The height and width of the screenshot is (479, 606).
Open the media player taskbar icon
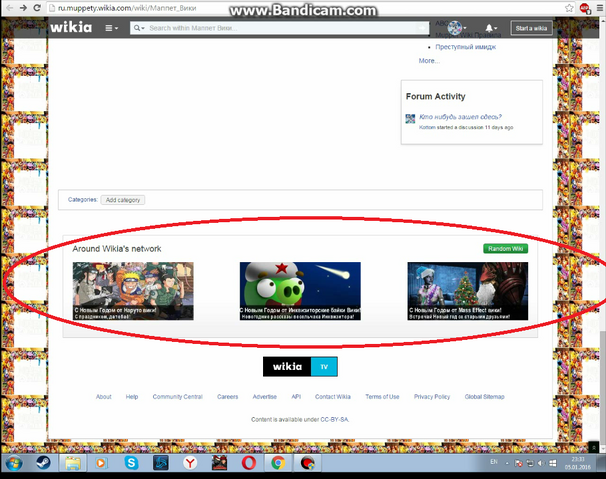click(100, 463)
